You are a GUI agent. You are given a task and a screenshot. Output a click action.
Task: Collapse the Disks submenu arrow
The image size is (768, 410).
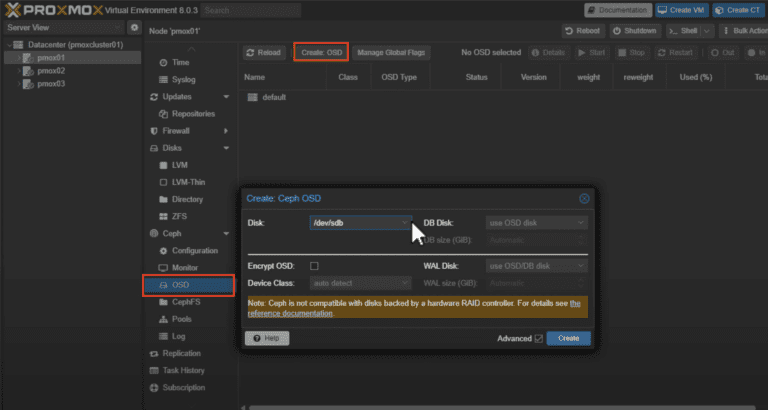point(226,148)
